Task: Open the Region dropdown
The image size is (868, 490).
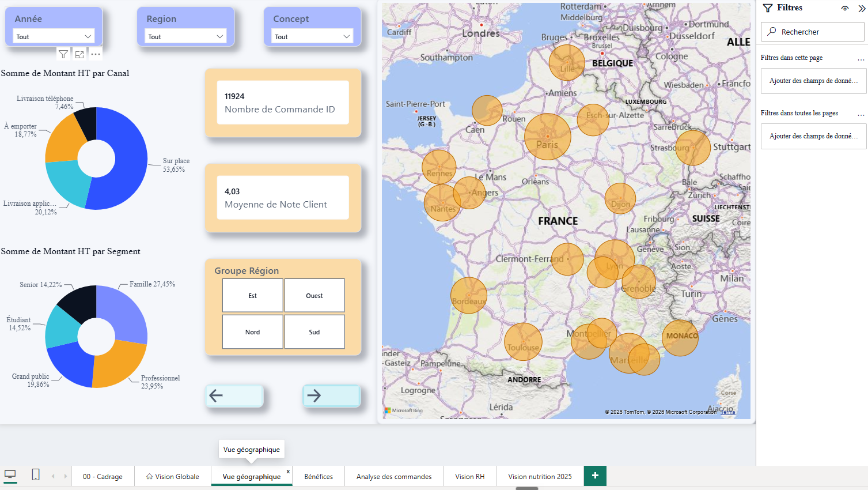Action: click(x=185, y=36)
